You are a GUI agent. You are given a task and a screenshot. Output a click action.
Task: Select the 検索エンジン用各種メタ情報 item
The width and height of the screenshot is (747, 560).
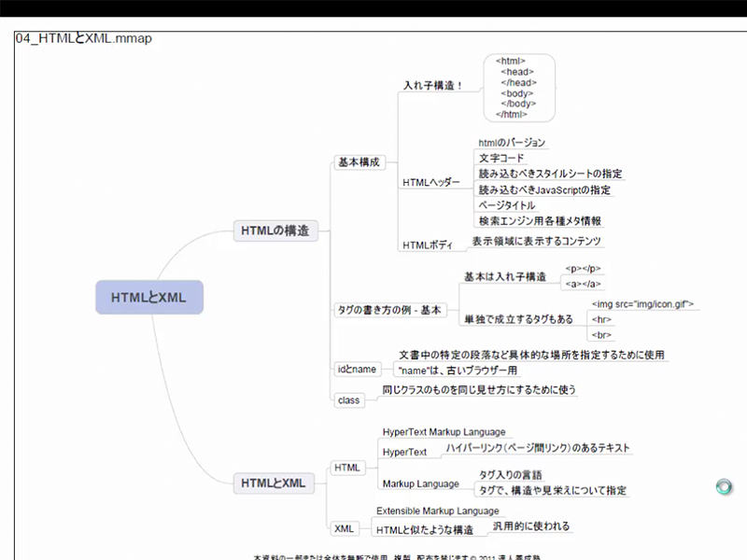pyautogui.click(x=540, y=221)
